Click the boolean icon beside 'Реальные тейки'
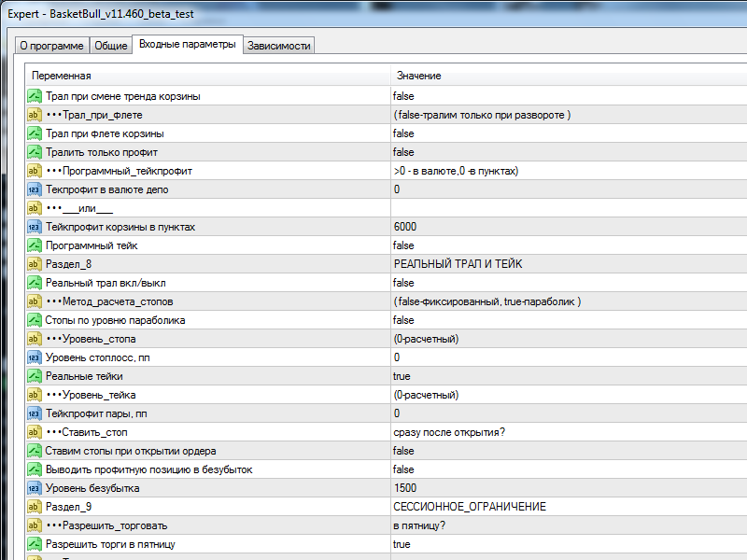 click(x=35, y=376)
